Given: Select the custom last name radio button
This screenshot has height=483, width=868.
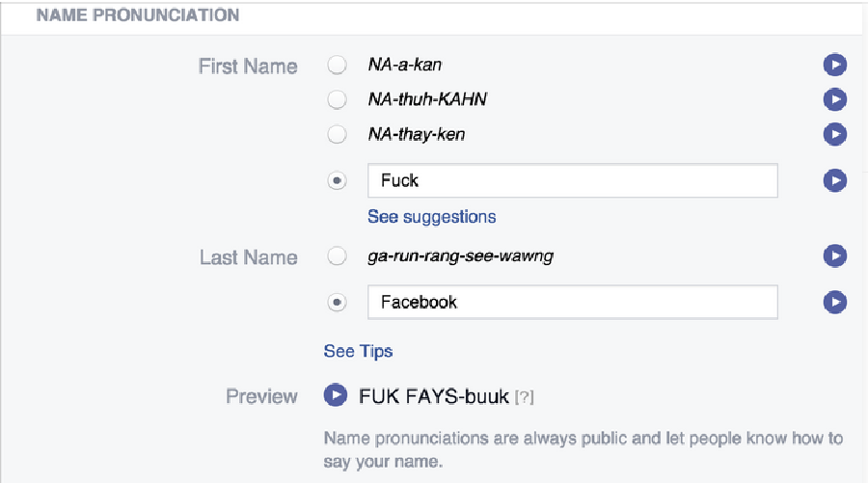Looking at the screenshot, I should (x=337, y=302).
